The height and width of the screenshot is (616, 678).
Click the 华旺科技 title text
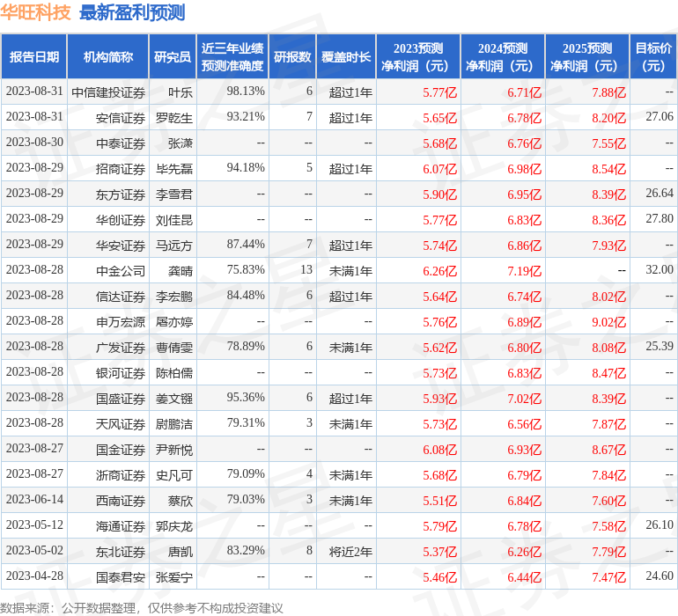[x=35, y=12]
